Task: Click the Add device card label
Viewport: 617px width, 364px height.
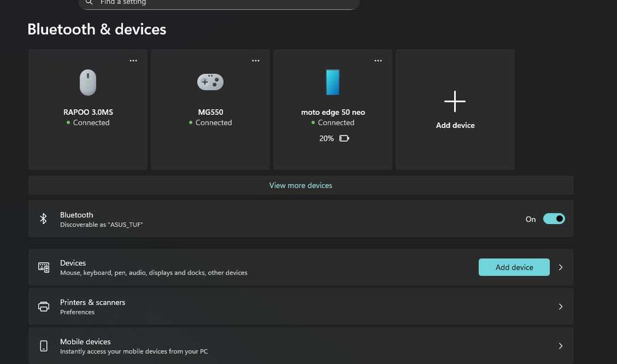Action: [455, 125]
